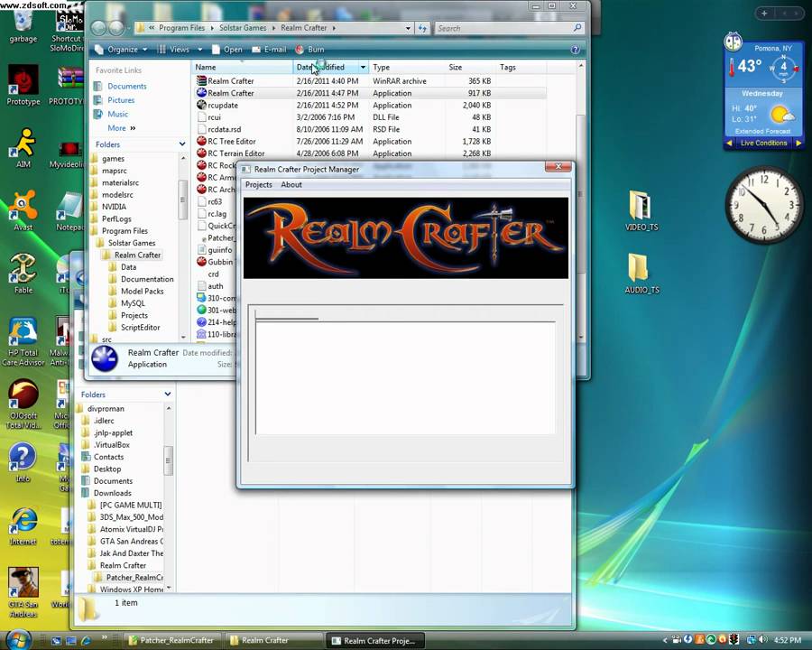
Task: Select .VirtualBox folder in Patcher window tree
Action: pos(111,445)
